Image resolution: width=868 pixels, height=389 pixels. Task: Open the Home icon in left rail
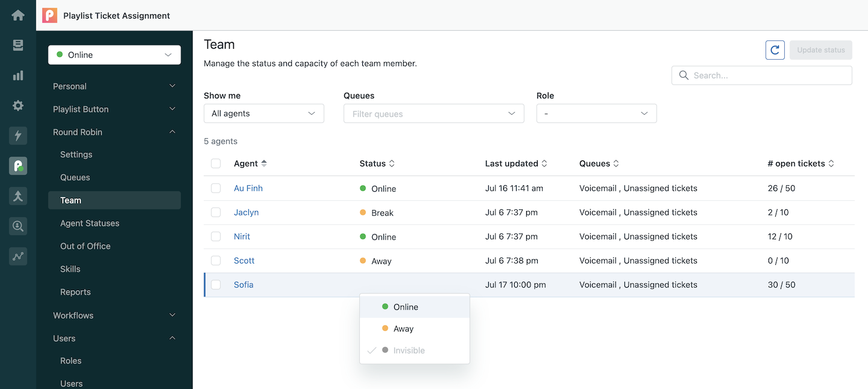click(18, 15)
